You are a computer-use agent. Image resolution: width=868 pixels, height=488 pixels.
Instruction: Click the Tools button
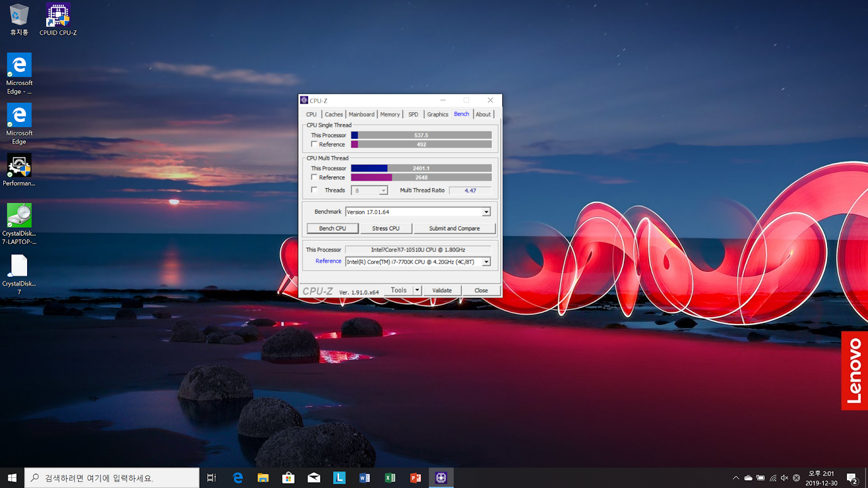399,290
